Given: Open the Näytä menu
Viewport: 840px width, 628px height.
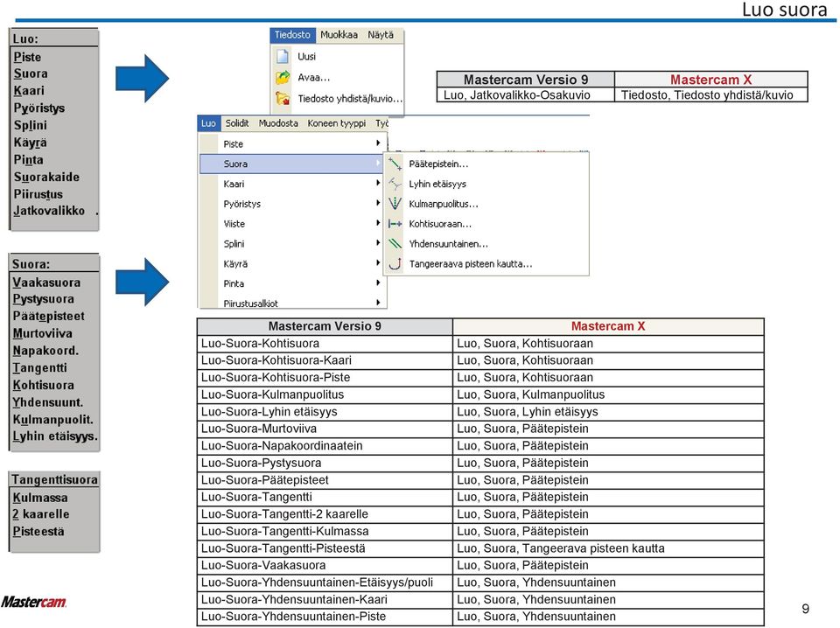Looking at the screenshot, I should [381, 35].
